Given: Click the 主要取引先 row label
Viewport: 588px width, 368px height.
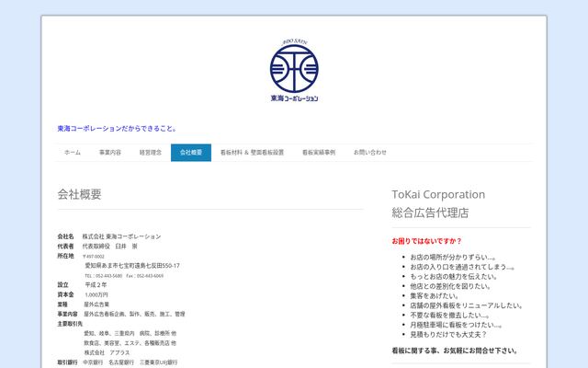Looking at the screenshot, I should coord(70,324).
